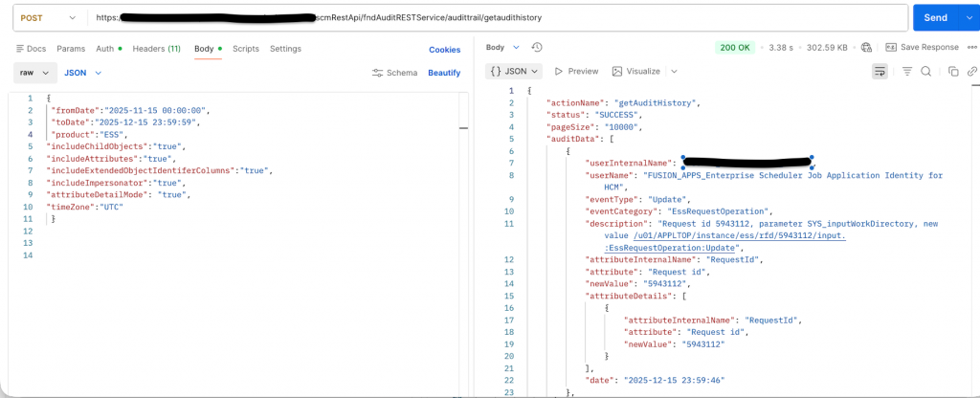The width and height of the screenshot is (980, 398).
Task: Open the Cookies link
Action: coord(444,50)
